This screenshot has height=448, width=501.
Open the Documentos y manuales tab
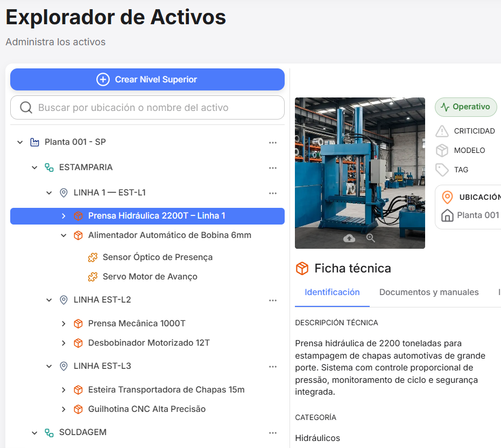pos(429,292)
